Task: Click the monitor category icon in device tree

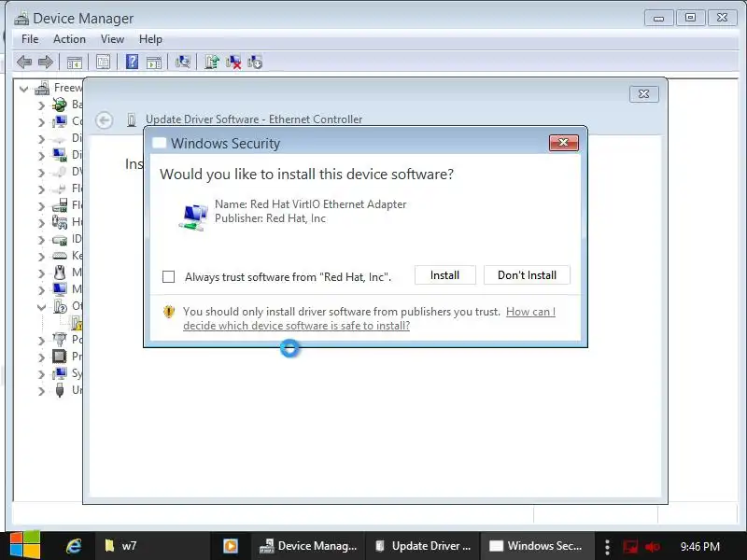Action: 60,289
